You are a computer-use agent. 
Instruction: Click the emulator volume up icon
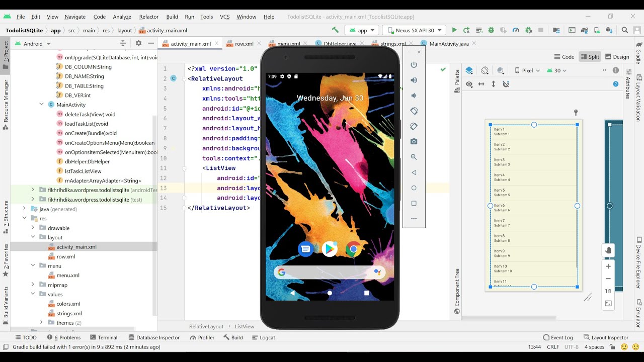414,80
